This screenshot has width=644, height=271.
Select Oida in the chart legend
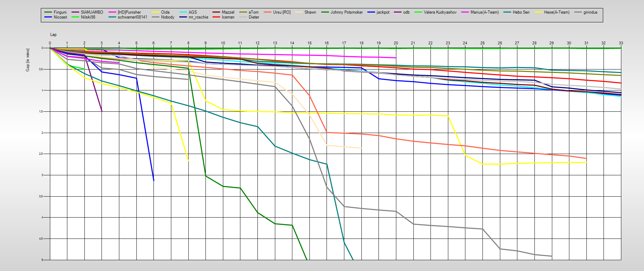coord(165,12)
